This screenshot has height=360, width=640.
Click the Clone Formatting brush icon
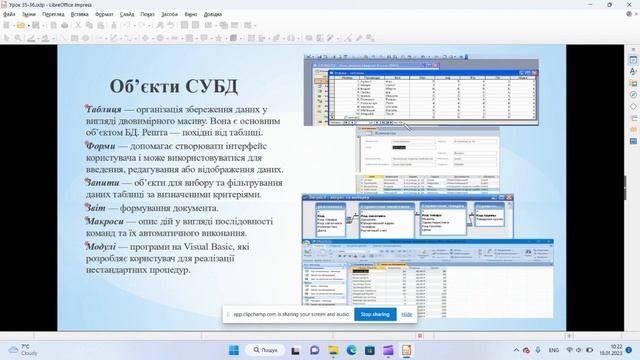coord(114,25)
